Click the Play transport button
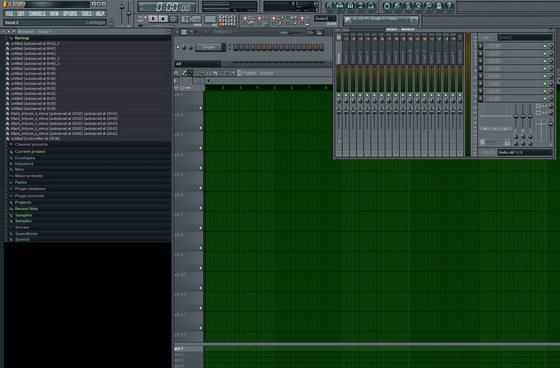 pyautogui.click(x=153, y=19)
